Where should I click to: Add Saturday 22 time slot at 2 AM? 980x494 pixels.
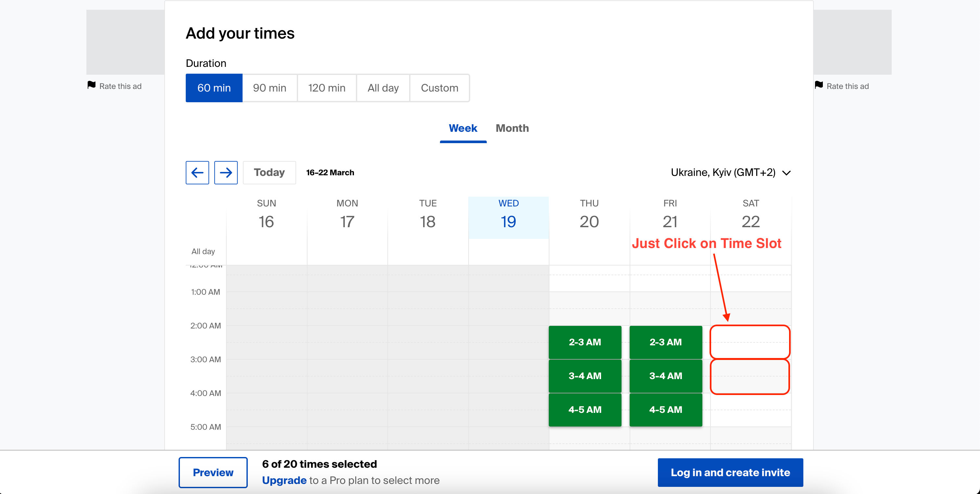pos(750,342)
